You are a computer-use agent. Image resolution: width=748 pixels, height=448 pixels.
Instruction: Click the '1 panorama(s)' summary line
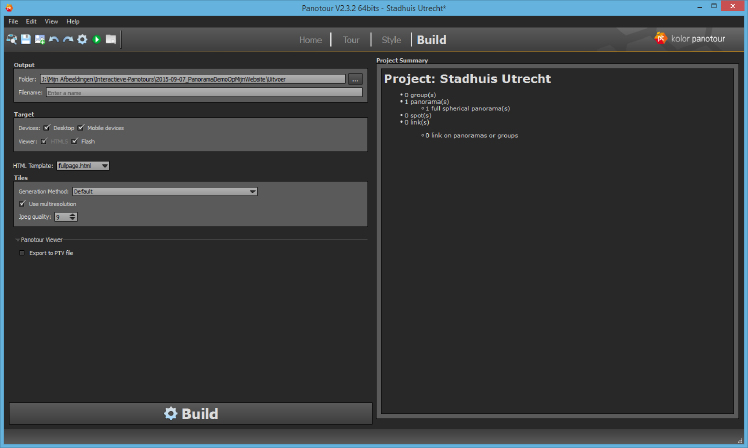tap(425, 102)
